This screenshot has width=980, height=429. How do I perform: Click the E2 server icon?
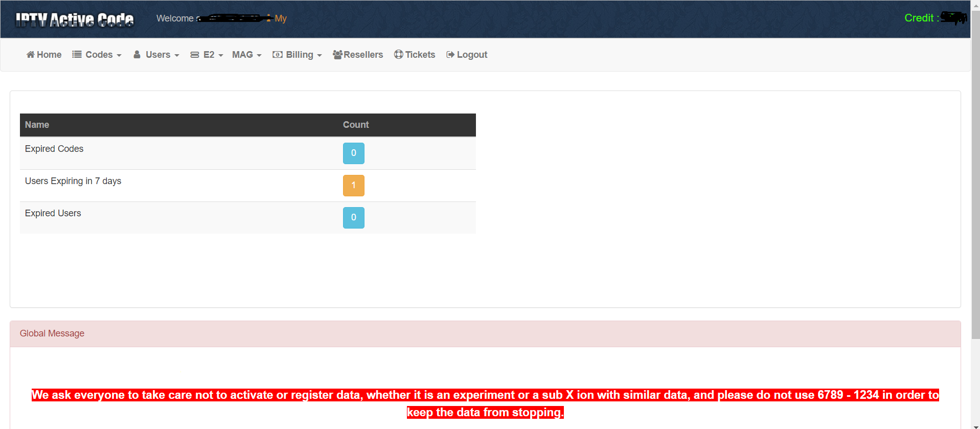[x=195, y=55]
